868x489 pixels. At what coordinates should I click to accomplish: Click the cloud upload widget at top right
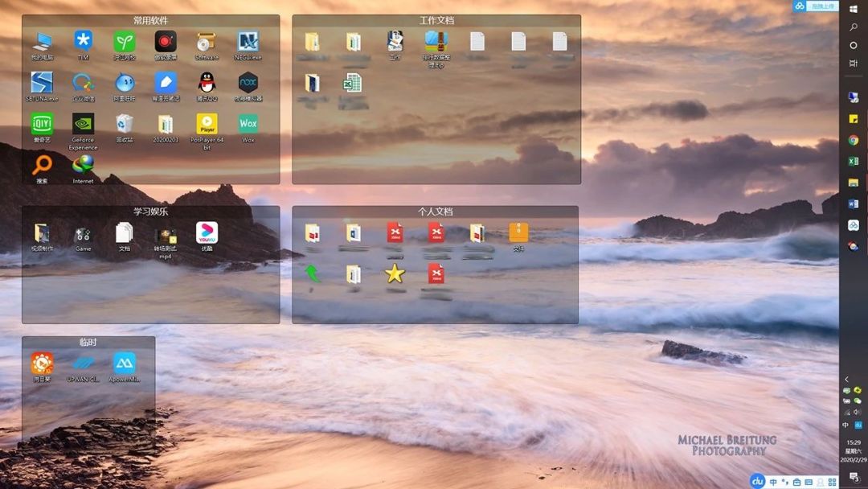coord(816,6)
